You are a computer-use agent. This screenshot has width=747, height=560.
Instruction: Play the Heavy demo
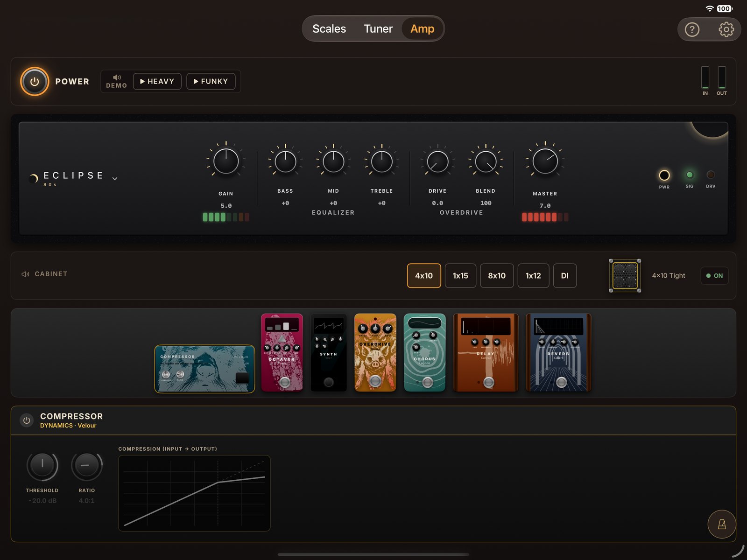click(x=157, y=81)
